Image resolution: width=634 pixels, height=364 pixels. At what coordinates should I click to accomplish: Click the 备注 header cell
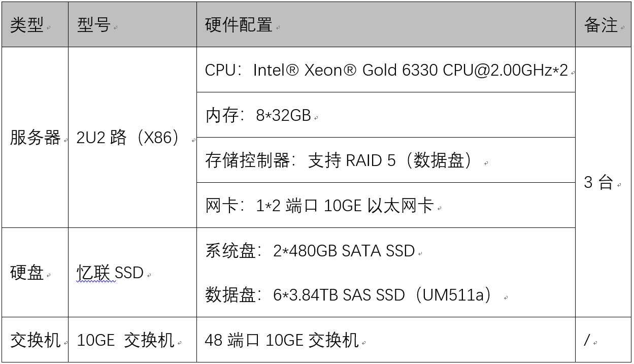click(x=601, y=25)
